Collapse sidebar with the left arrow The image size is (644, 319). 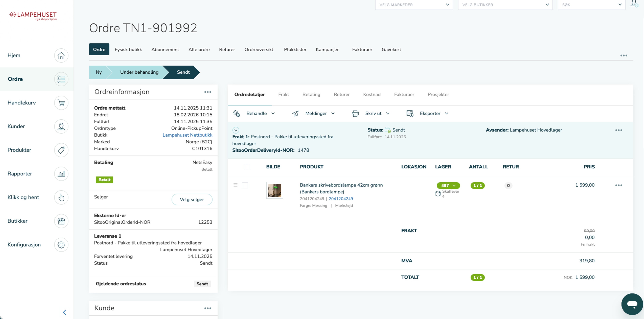[x=65, y=312]
